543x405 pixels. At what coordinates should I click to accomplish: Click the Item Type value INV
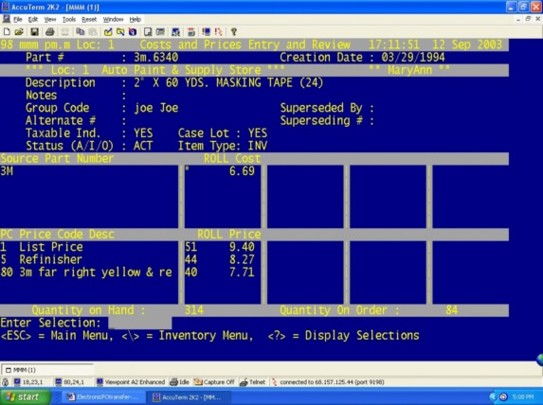point(258,146)
